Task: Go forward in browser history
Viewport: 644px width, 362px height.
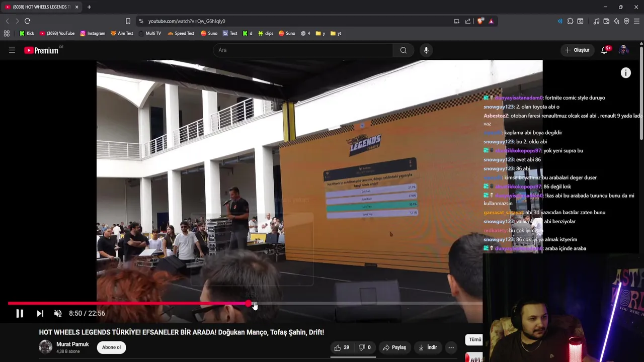Action: pyautogui.click(x=17, y=21)
